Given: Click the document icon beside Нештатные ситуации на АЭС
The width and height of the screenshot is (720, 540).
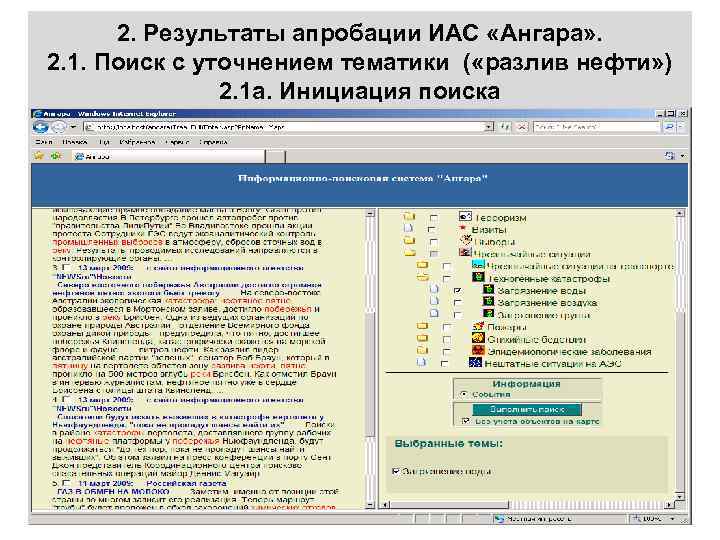Looking at the screenshot, I should 421,362.
